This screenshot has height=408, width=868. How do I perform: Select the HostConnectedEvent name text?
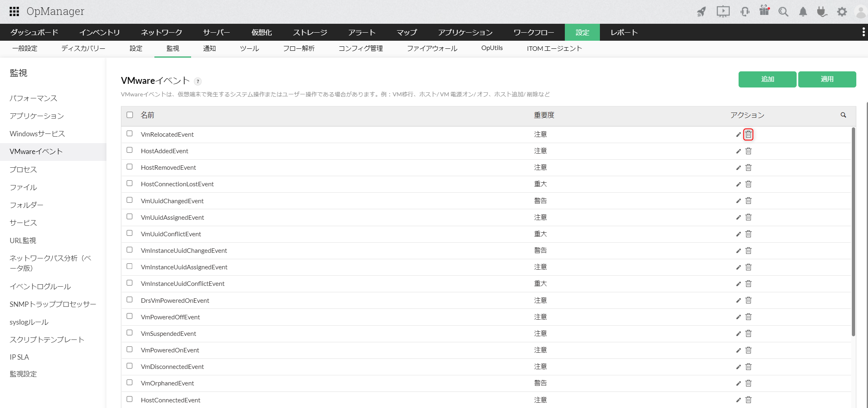click(x=171, y=400)
